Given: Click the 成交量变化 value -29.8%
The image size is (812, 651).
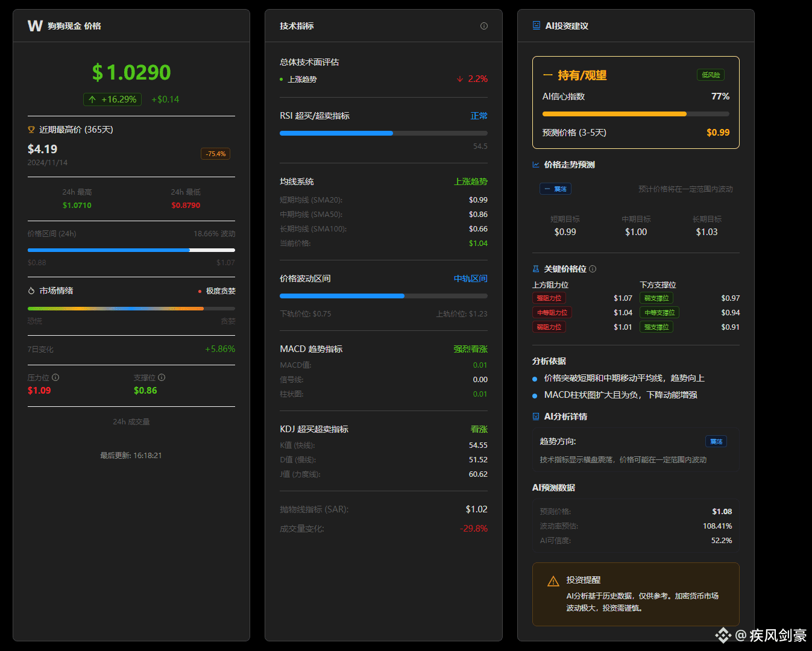Looking at the screenshot, I should coord(474,529).
